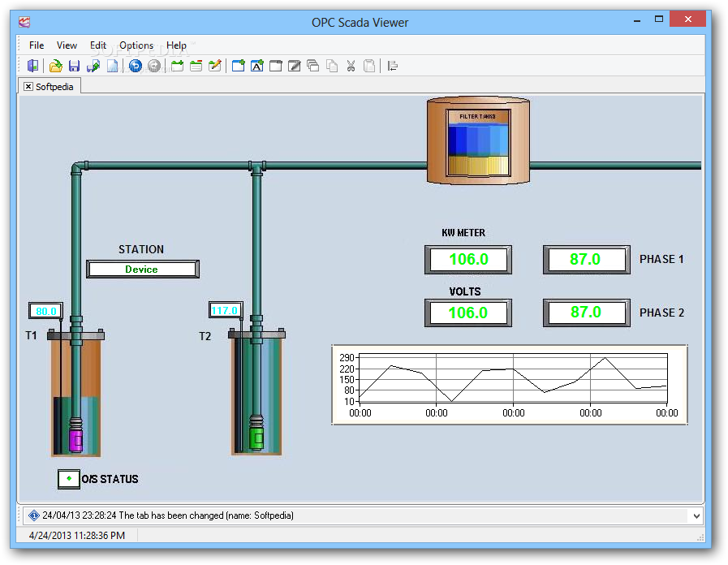Click the T2 value 117.0 display
Image resolution: width=728 pixels, height=565 pixels.
tap(225, 310)
